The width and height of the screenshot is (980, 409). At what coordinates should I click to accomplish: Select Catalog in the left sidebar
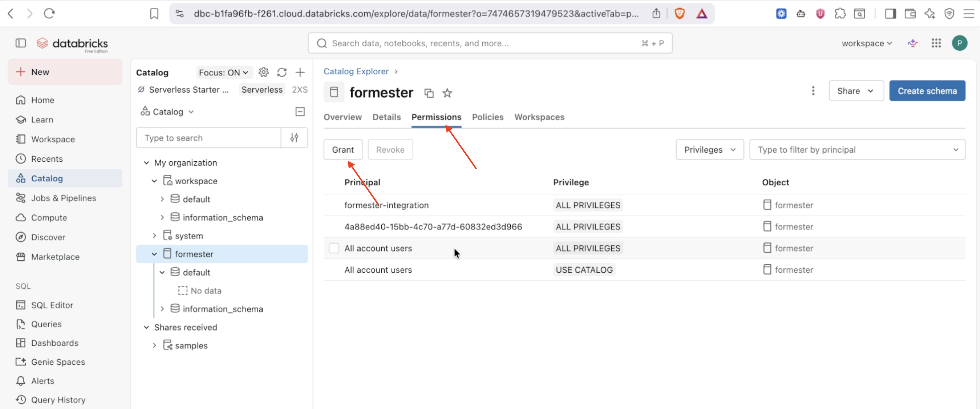click(65, 178)
